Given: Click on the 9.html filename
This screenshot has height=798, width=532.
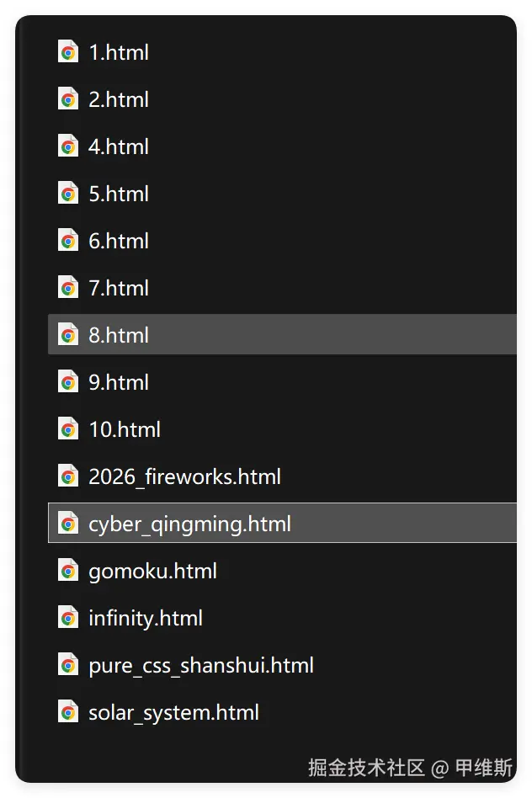Looking at the screenshot, I should [119, 382].
